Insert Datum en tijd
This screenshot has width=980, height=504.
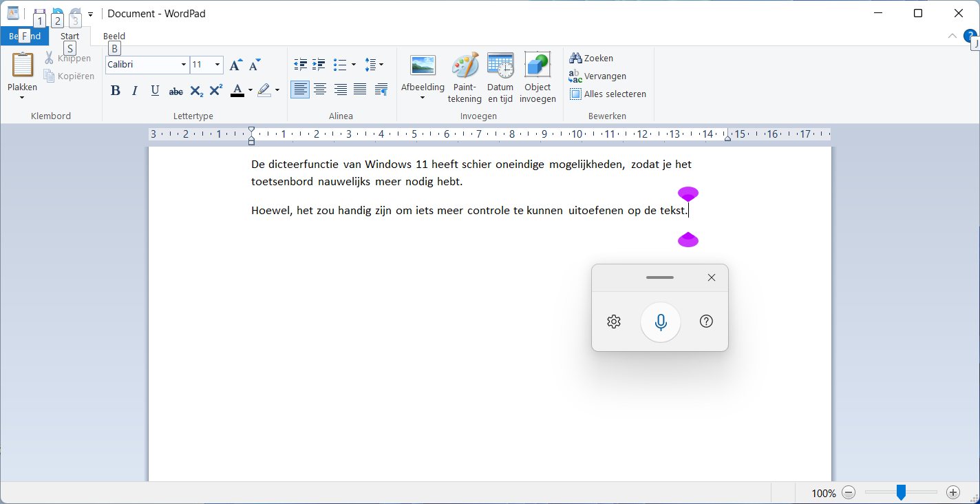(x=500, y=78)
